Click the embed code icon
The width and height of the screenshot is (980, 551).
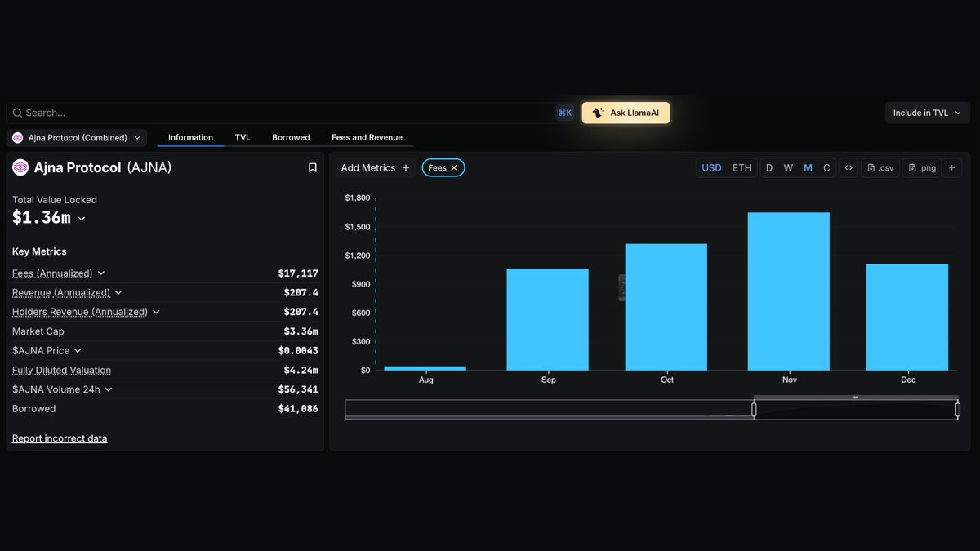coord(849,167)
